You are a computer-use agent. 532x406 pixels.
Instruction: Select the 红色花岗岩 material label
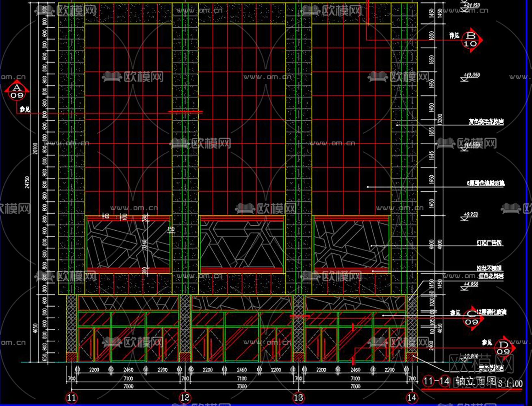click(490, 276)
